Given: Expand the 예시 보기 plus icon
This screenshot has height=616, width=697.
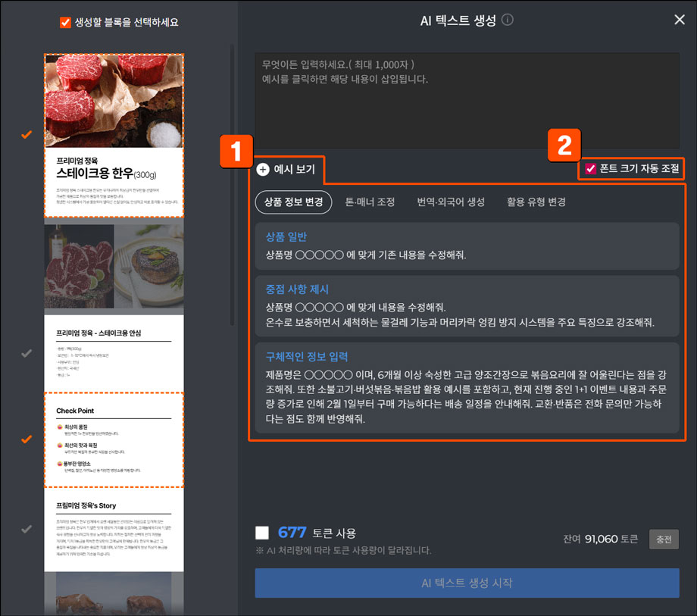Looking at the screenshot, I should pyautogui.click(x=263, y=170).
